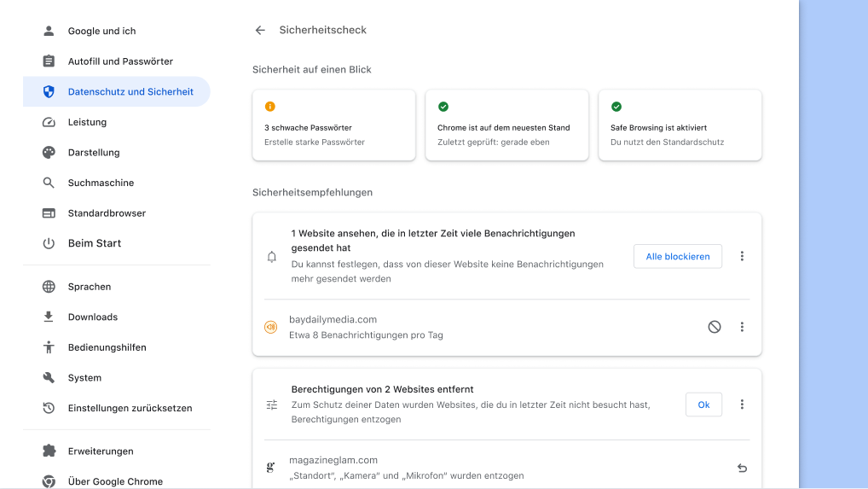Go back using the arrow beside Sicherheitscheck

coord(260,30)
